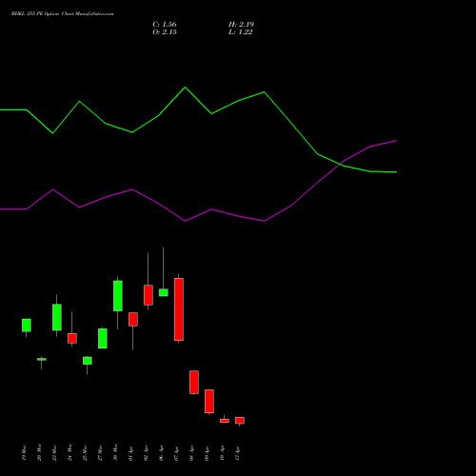Screen dimensions: 476x476
Task: Click the red candle for 09 Apr
Action: [x=209, y=401]
